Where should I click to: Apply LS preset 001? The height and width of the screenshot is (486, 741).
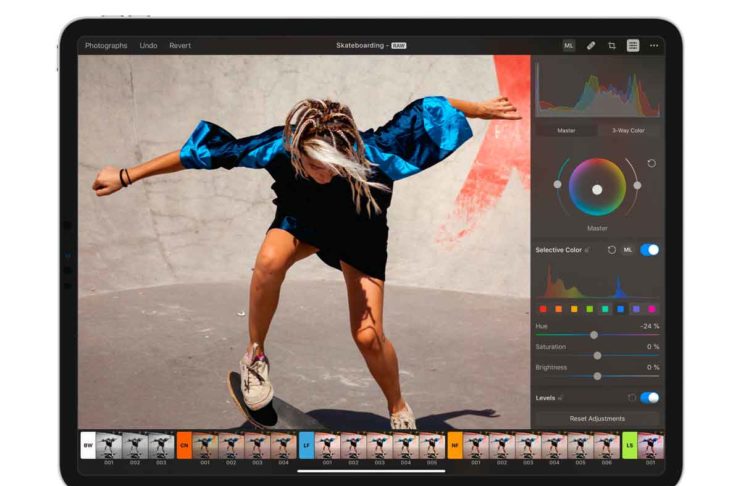click(651, 445)
